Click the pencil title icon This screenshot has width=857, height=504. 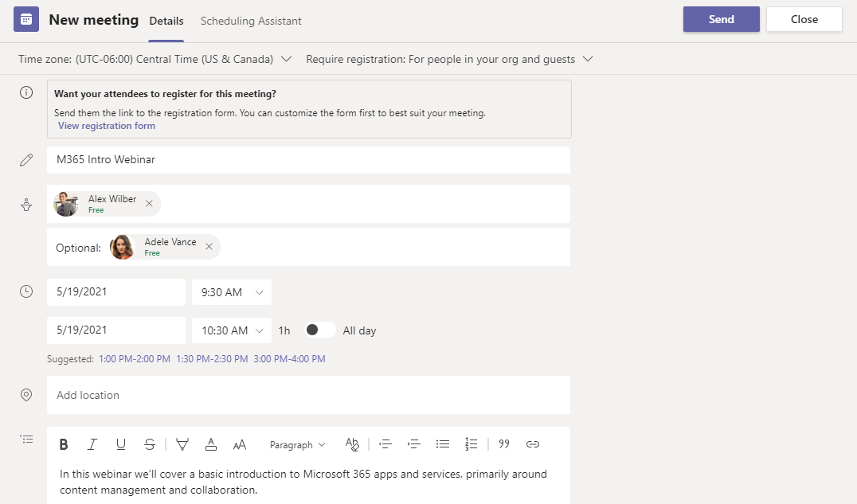click(x=26, y=159)
